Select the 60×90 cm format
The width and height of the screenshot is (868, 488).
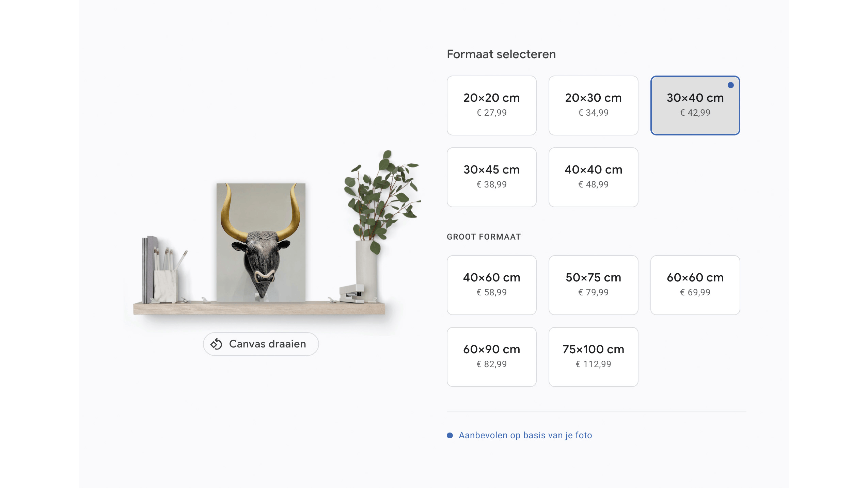tap(491, 357)
